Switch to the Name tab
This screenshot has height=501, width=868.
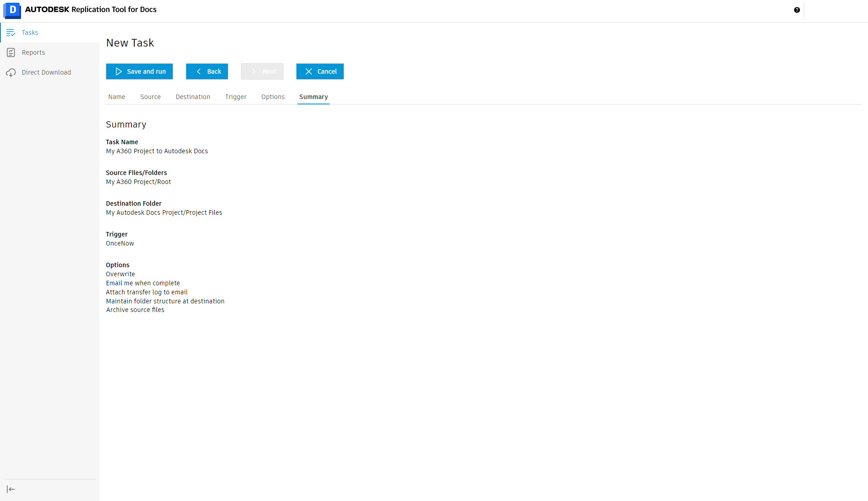click(x=117, y=97)
